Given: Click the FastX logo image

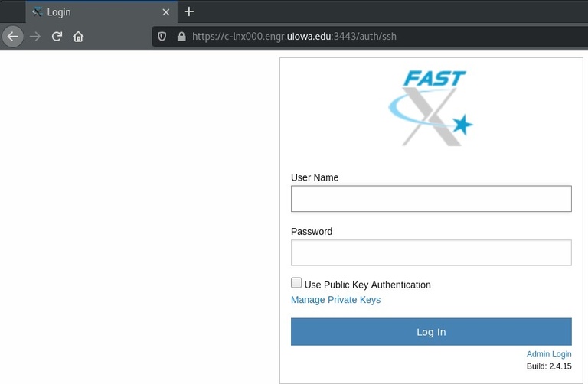Looking at the screenshot, I should tap(430, 108).
